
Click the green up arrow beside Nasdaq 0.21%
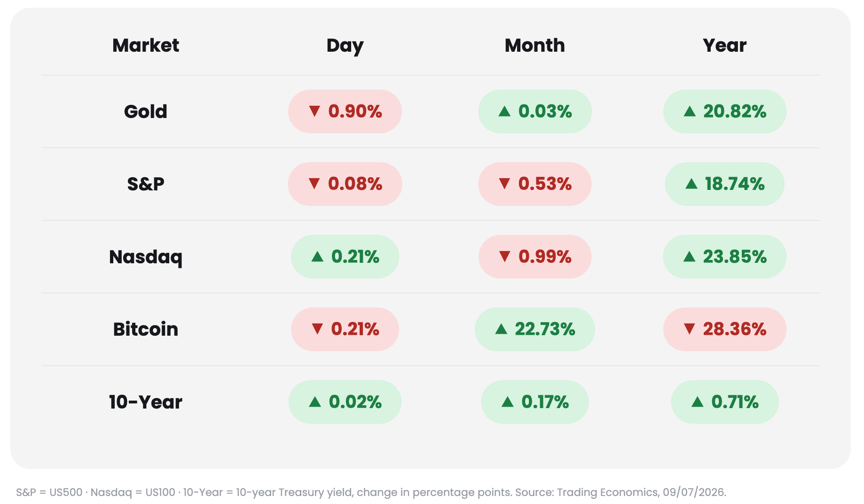click(x=317, y=257)
